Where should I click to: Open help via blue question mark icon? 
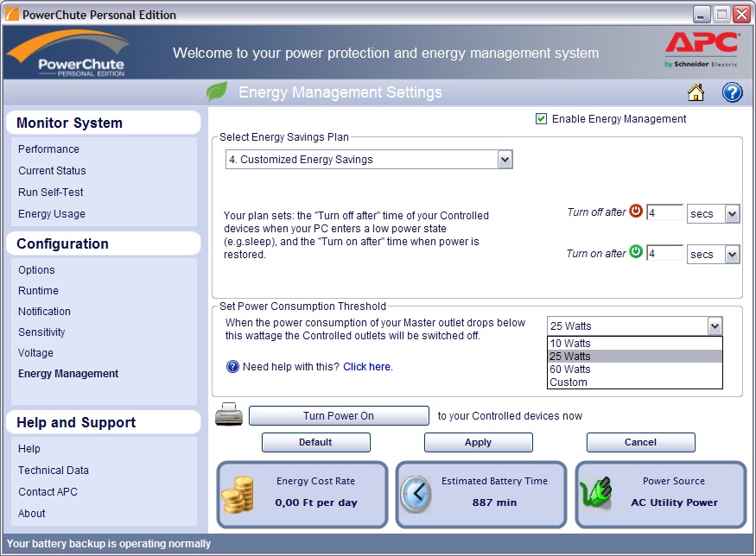tap(732, 92)
